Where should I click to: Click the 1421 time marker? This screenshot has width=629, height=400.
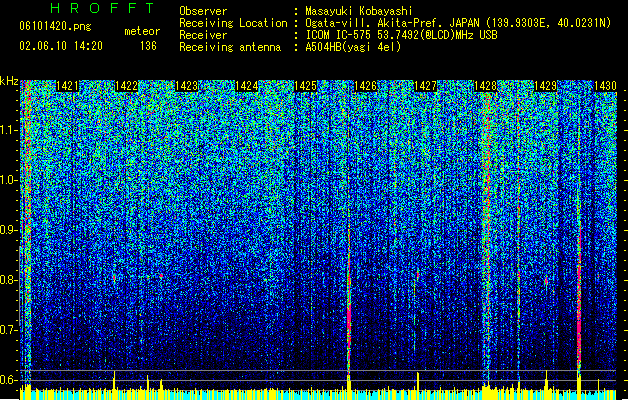point(67,86)
